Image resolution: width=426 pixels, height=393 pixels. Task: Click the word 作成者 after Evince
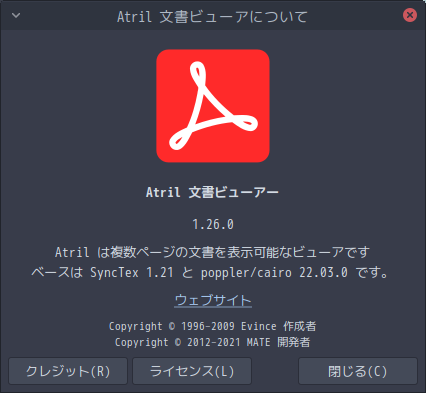[300, 326]
